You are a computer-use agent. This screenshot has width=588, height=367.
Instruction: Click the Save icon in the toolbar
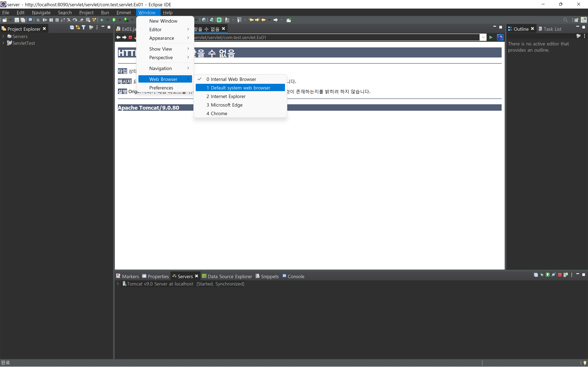tap(17, 20)
